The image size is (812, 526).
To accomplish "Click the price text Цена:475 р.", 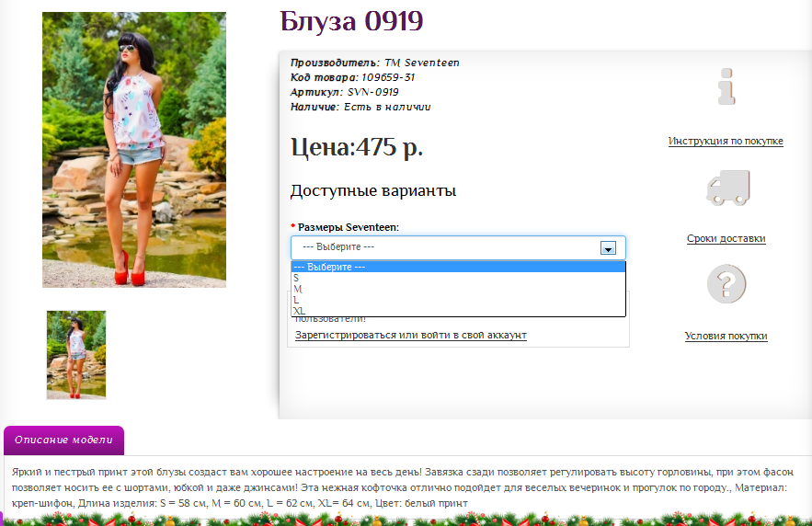I will pyautogui.click(x=357, y=147).
